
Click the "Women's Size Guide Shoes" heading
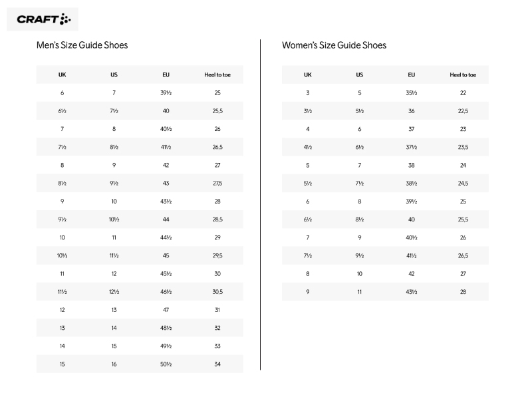(x=334, y=45)
